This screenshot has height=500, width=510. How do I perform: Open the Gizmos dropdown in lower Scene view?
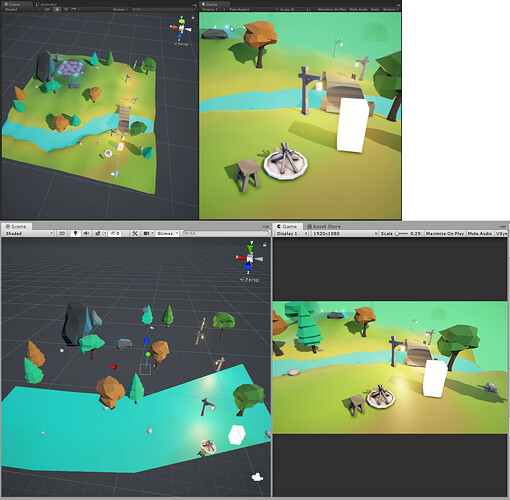(x=167, y=233)
